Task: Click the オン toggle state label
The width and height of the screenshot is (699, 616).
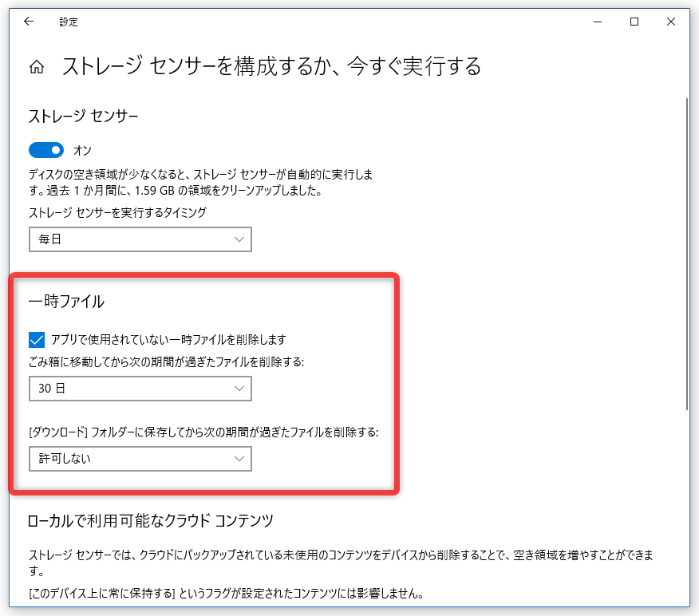Action: [82, 151]
